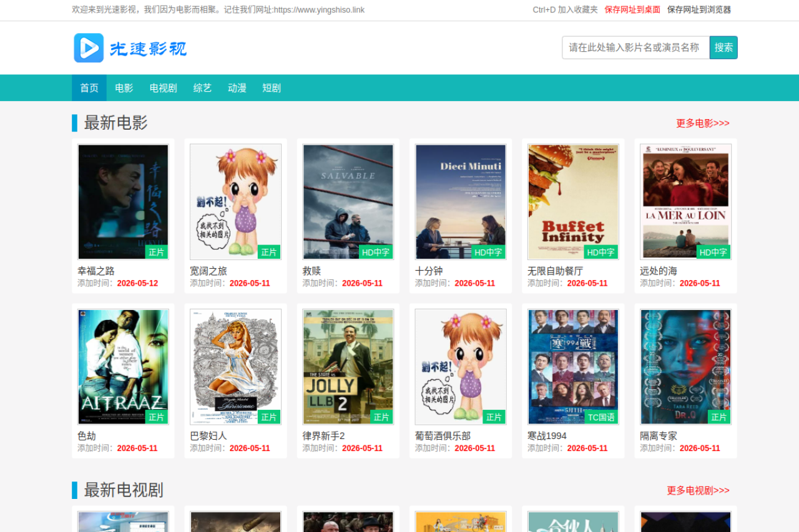Click the 正片 badge on 葡萄酒俱乐部 poster
The width and height of the screenshot is (799, 532).
pos(494,417)
